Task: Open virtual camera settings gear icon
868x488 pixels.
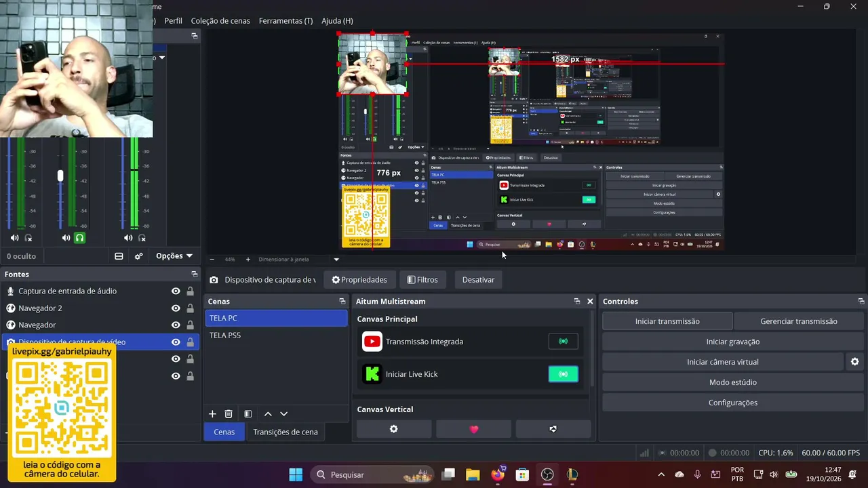Action: [854, 362]
